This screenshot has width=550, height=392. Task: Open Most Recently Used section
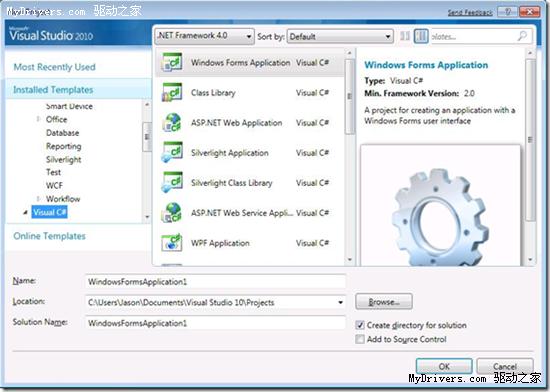click(54, 67)
